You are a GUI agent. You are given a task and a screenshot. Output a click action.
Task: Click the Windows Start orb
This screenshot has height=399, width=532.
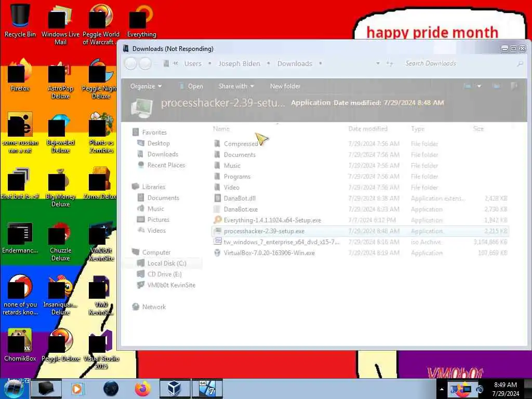tap(14, 389)
